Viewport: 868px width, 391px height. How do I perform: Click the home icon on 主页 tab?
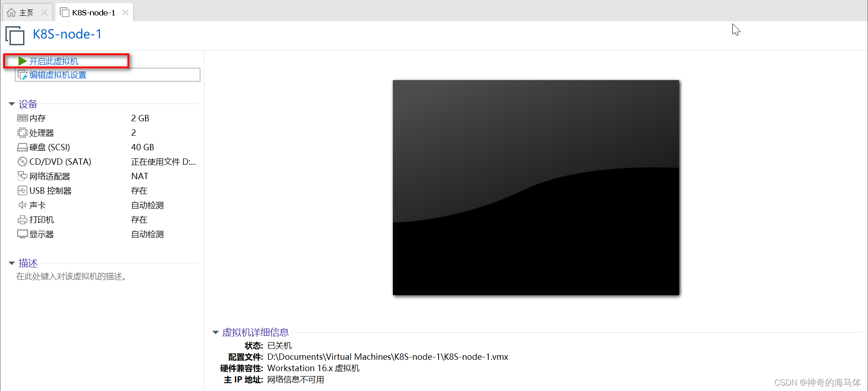pos(11,13)
